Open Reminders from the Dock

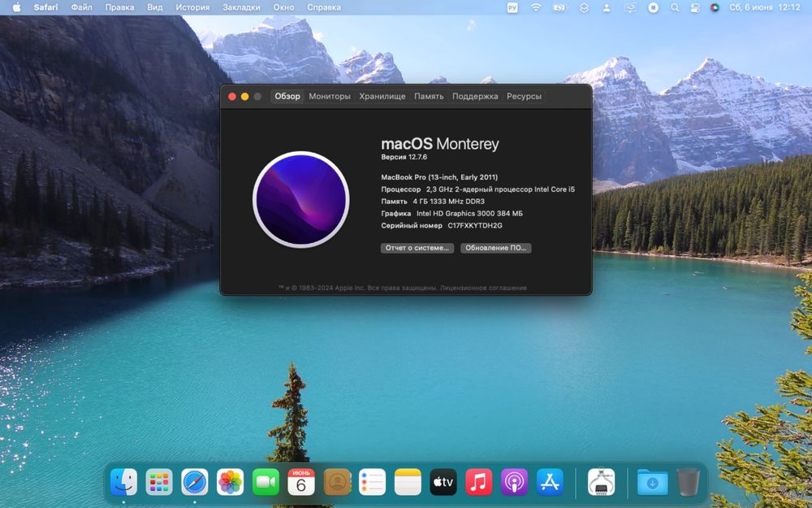(x=373, y=482)
